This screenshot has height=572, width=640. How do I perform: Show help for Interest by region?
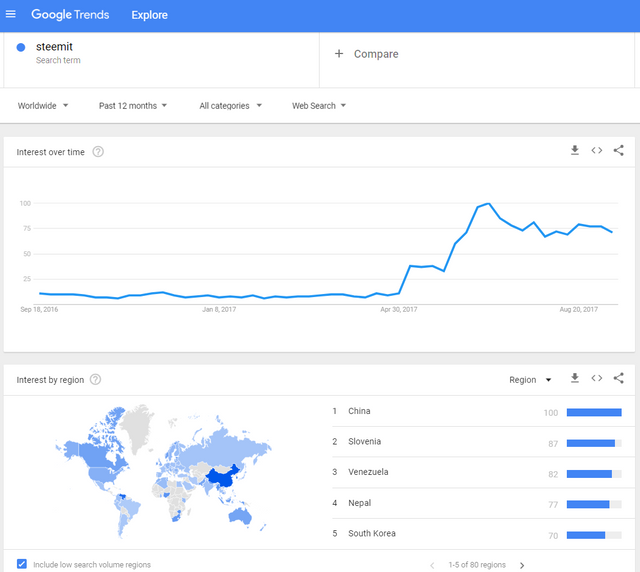pos(95,380)
